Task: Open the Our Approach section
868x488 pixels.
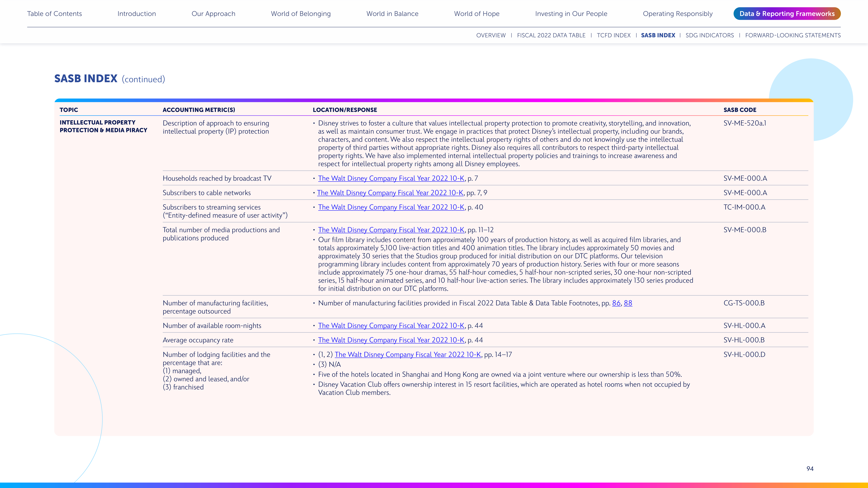Action: 213,14
